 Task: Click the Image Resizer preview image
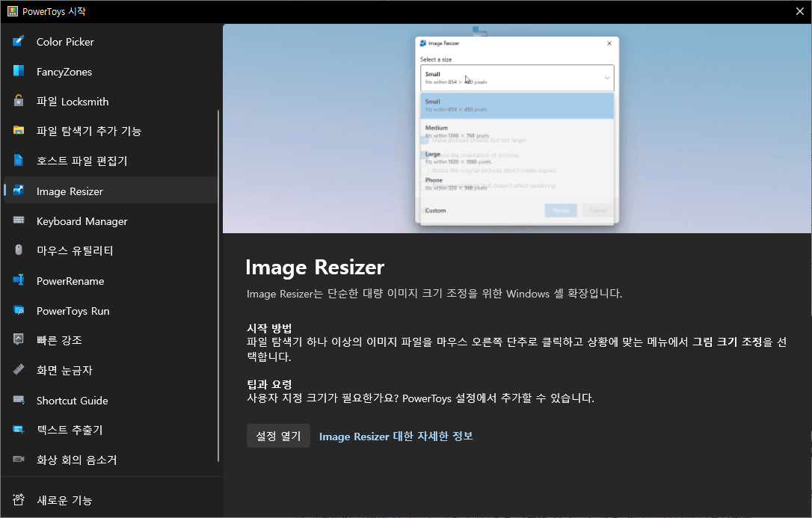(x=517, y=129)
